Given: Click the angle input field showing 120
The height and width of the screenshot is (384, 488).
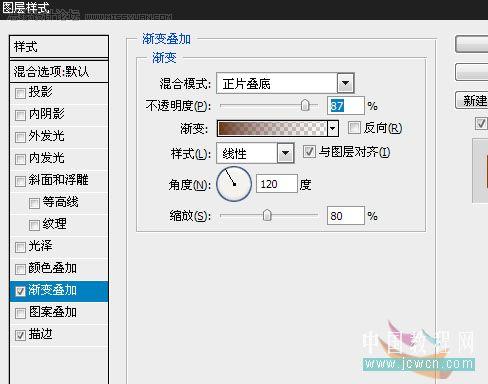Looking at the screenshot, I should [276, 184].
